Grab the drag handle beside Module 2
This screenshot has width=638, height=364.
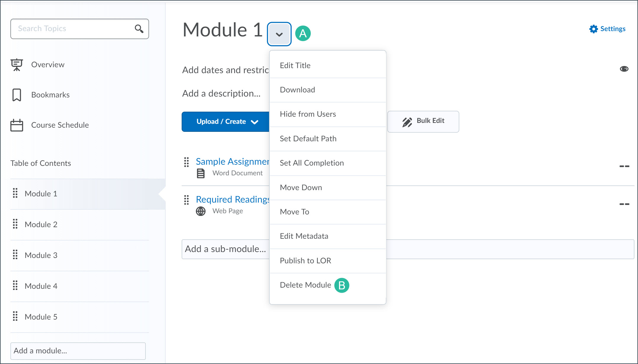pyautogui.click(x=15, y=224)
